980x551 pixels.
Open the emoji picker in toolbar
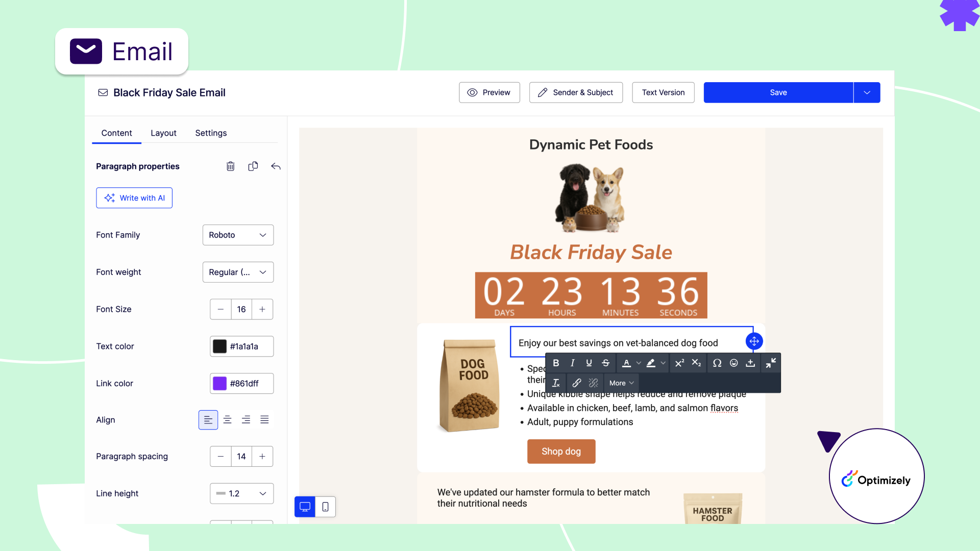[x=733, y=363]
